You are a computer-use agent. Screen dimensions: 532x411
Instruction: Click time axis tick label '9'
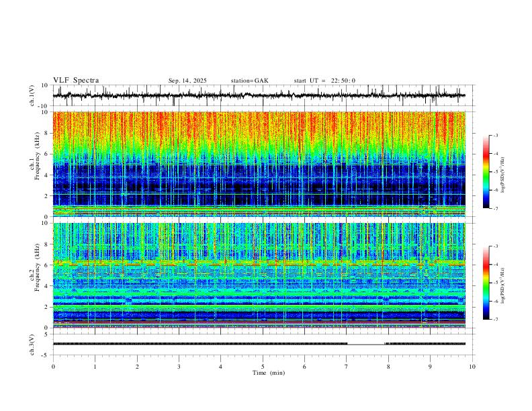430,367
